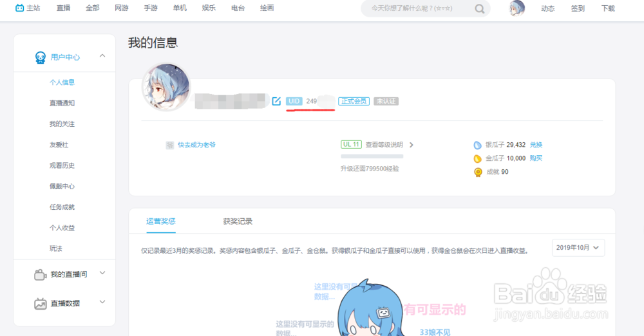
Task: Open 全部 in the top navigation
Action: (92, 8)
